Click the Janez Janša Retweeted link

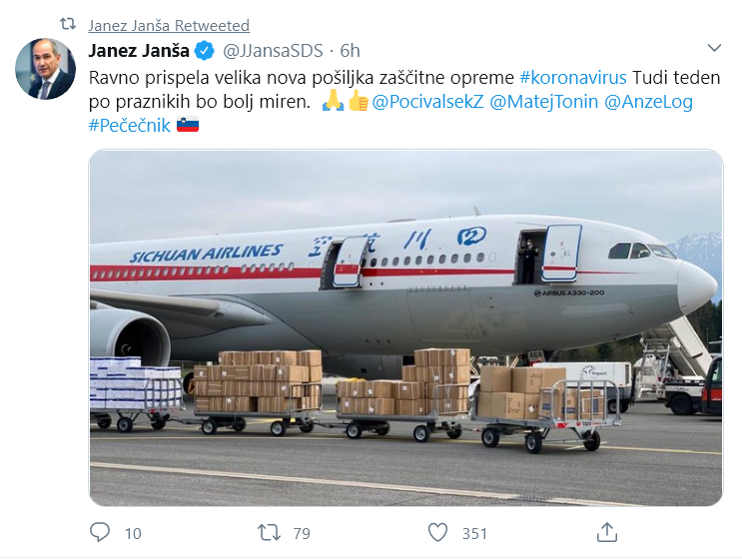[169, 25]
